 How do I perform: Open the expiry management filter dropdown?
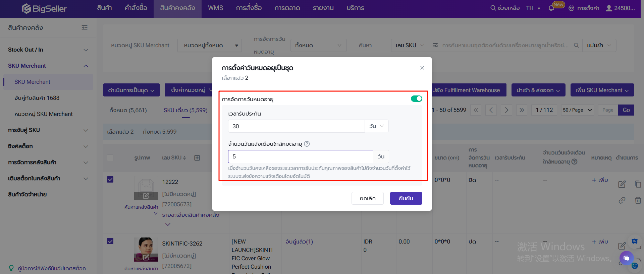319,45
